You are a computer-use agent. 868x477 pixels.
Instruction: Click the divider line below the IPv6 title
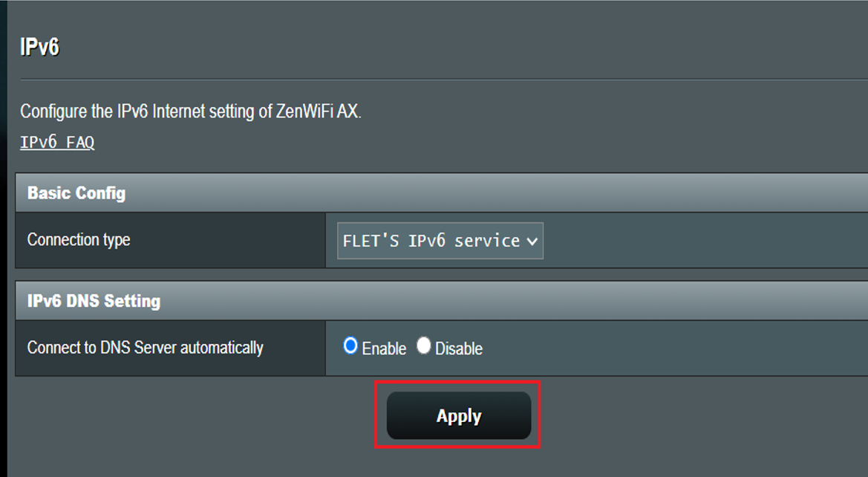click(444, 79)
